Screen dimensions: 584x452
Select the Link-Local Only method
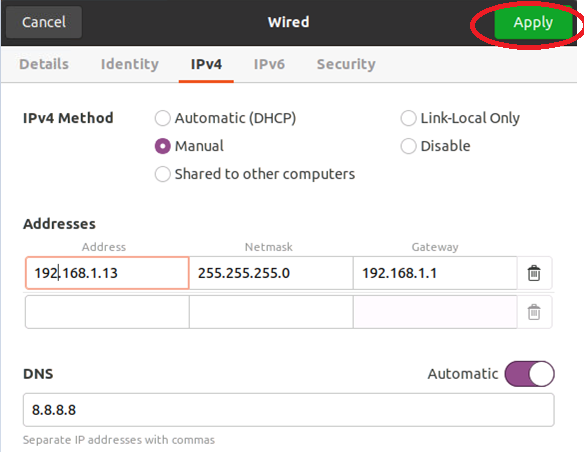pyautogui.click(x=460, y=118)
